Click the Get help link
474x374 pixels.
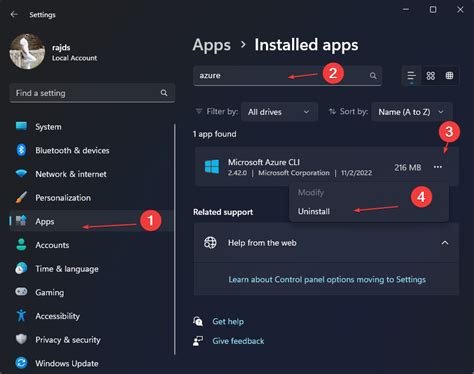(x=228, y=321)
